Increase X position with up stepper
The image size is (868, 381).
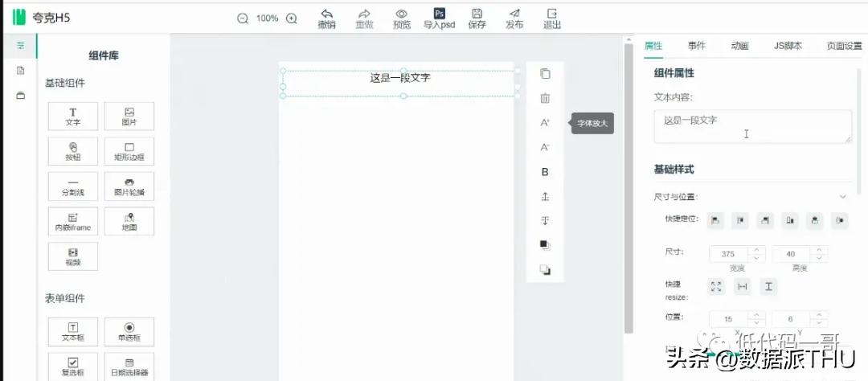pos(756,315)
